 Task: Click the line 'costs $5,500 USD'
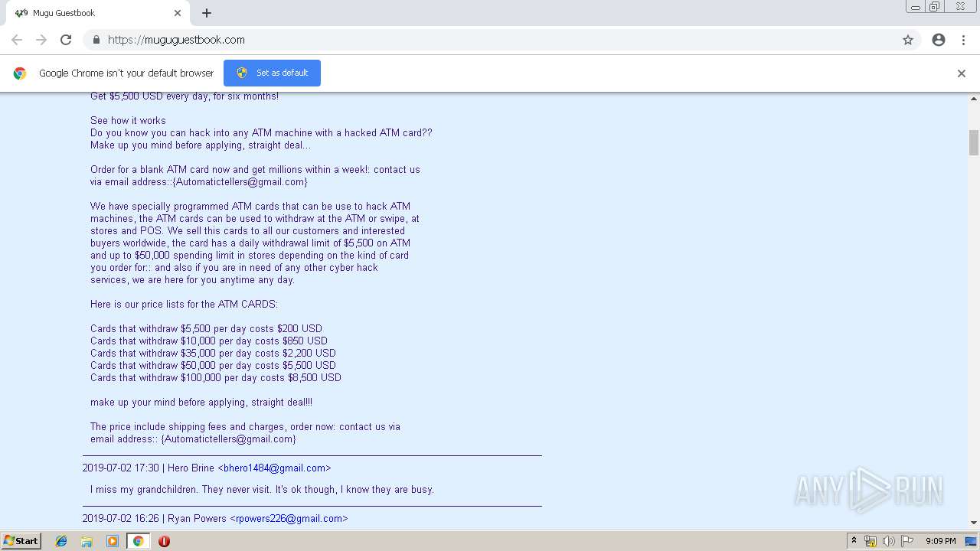[213, 365]
